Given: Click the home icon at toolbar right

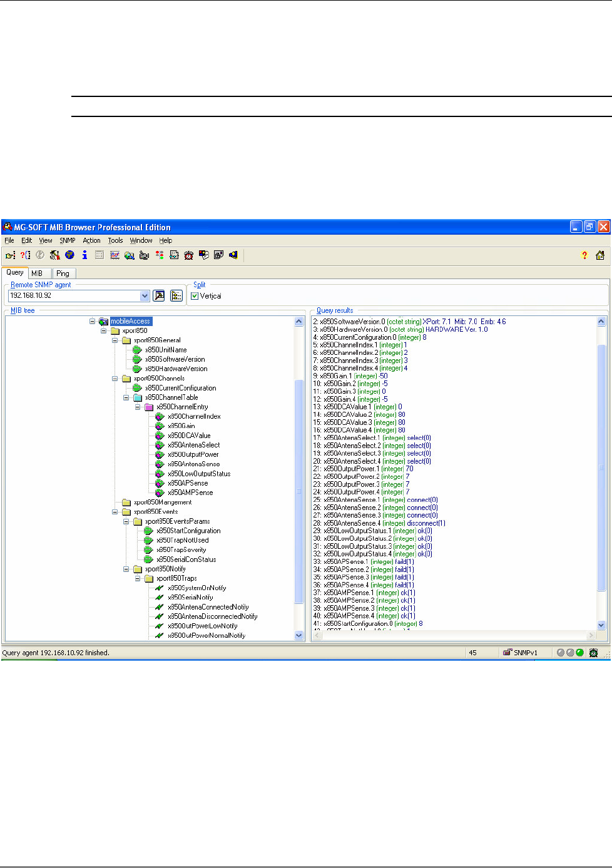Looking at the screenshot, I should click(600, 255).
